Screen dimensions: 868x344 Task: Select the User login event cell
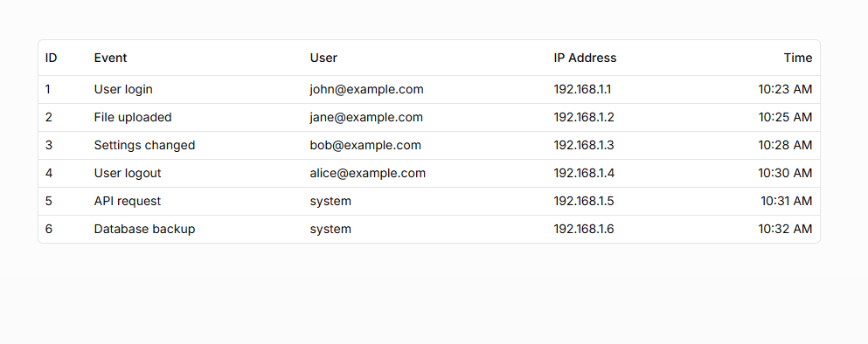[123, 90]
